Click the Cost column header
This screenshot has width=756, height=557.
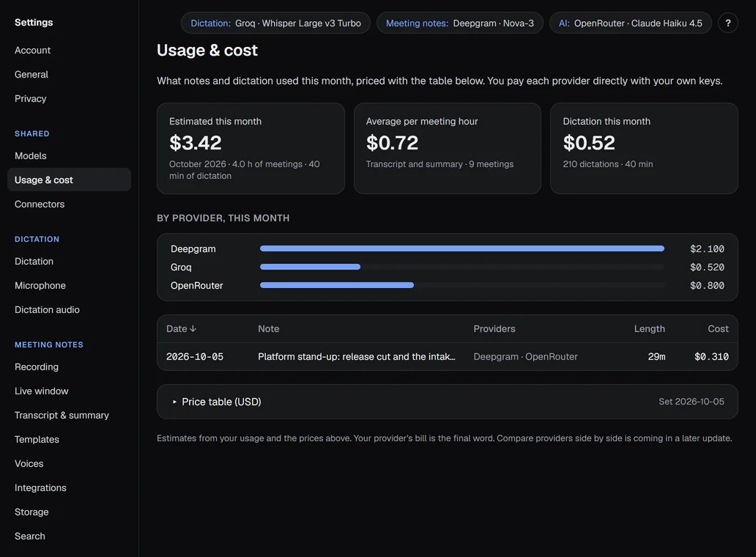point(718,329)
